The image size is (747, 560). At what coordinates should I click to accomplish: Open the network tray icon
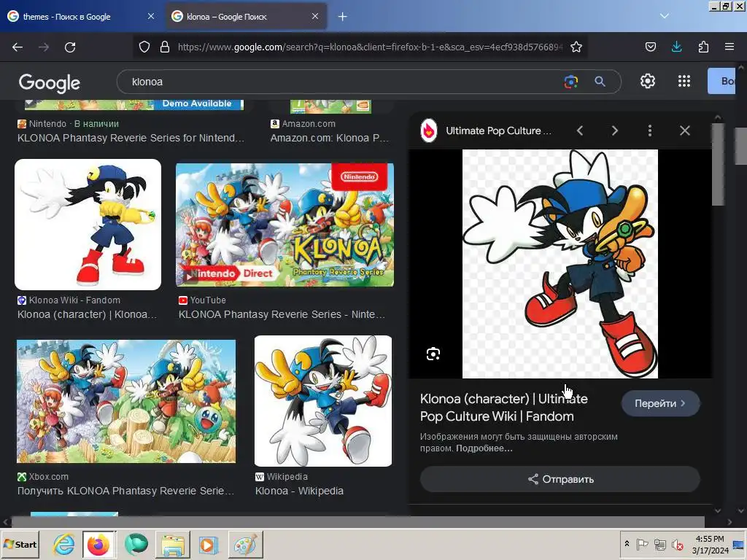tap(659, 544)
